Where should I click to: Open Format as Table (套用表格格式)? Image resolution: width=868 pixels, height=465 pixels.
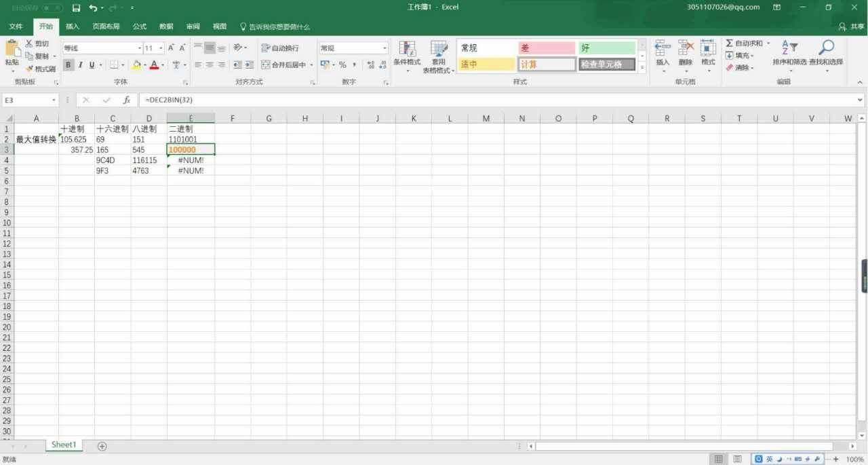[439, 57]
